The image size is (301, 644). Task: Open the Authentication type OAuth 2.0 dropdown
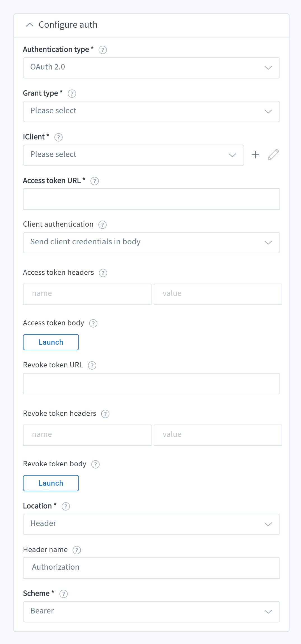(x=151, y=68)
